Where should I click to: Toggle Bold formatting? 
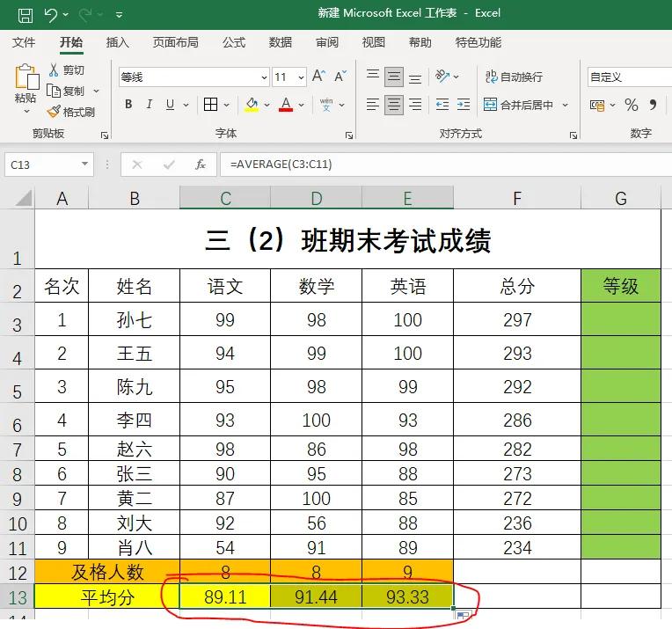pos(128,104)
